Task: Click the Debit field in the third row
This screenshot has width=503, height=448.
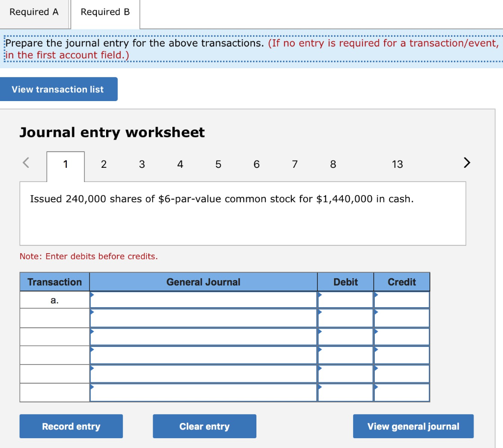Action: tap(345, 337)
